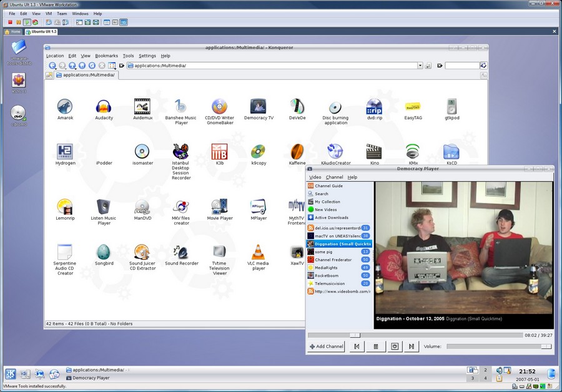
Task: Open VLC media player icon
Action: click(x=259, y=252)
